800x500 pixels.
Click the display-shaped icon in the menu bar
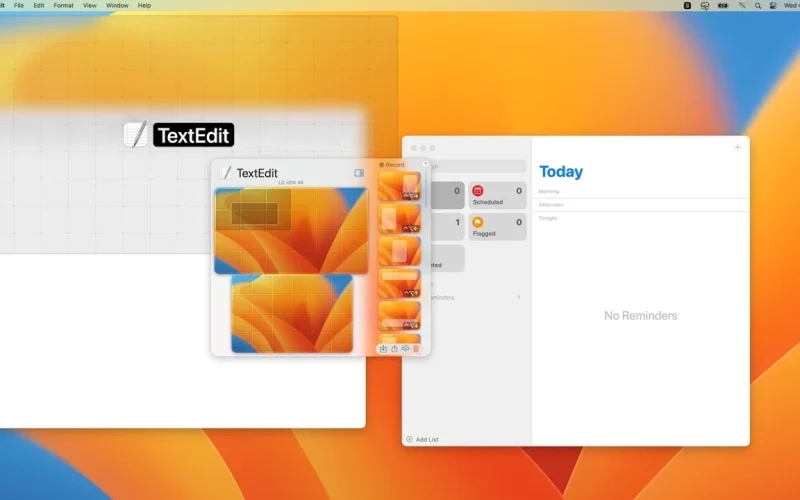coord(705,6)
